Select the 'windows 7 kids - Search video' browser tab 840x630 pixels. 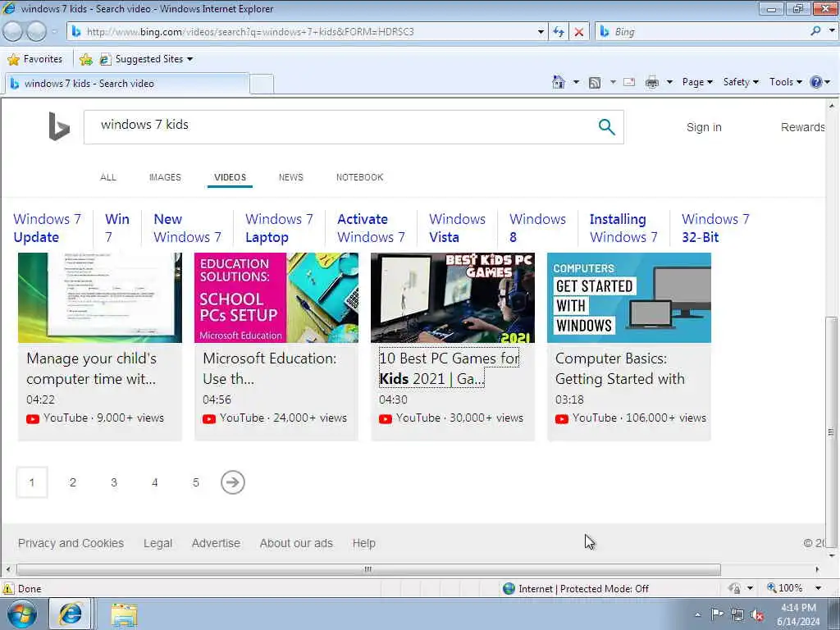(x=127, y=84)
